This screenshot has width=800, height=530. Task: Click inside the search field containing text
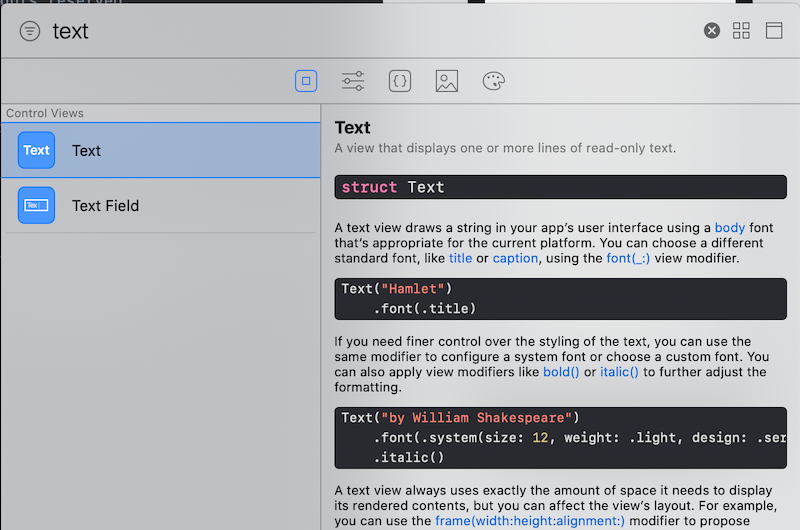[x=357, y=31]
